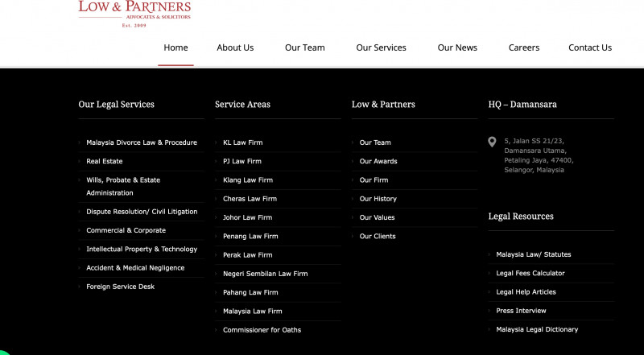This screenshot has height=355, width=644.
Task: Select Perak Law Firm link
Action: pyautogui.click(x=248, y=255)
